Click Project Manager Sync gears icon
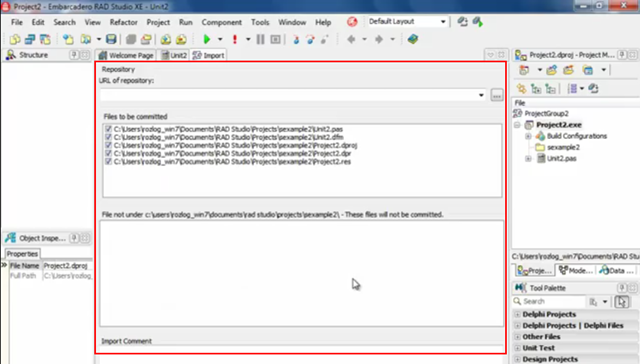The image size is (640, 364). (522, 89)
